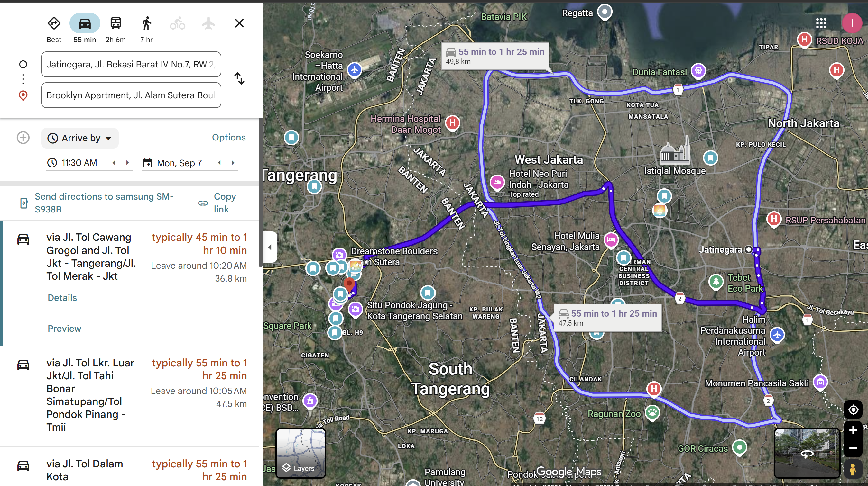Collapse the side panel arrow
This screenshot has width=868, height=486.
270,247
